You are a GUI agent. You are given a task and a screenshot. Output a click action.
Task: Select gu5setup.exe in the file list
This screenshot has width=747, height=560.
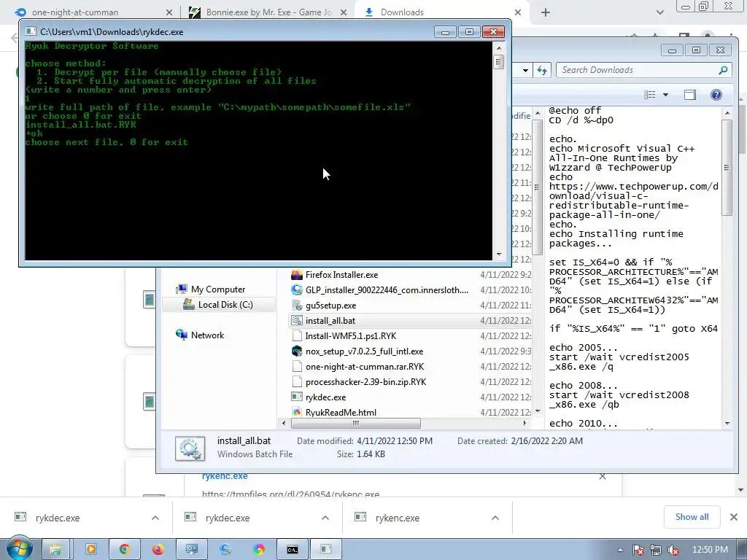click(x=330, y=306)
